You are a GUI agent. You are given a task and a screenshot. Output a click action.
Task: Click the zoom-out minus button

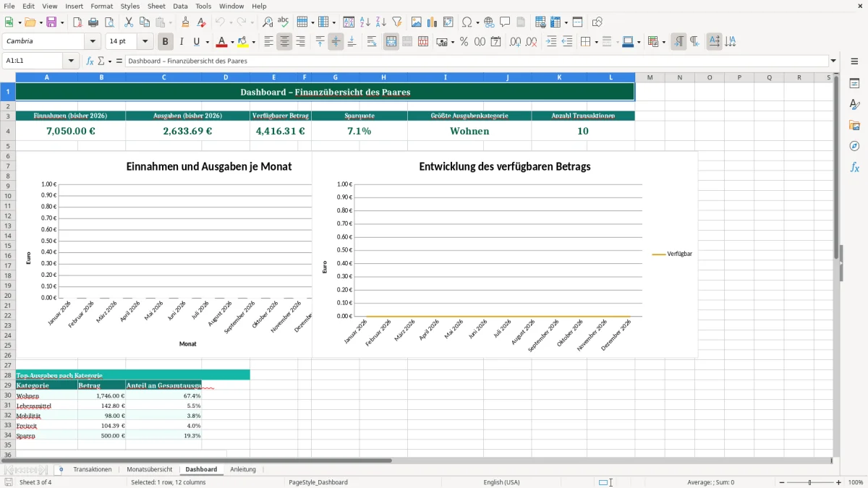(782, 482)
